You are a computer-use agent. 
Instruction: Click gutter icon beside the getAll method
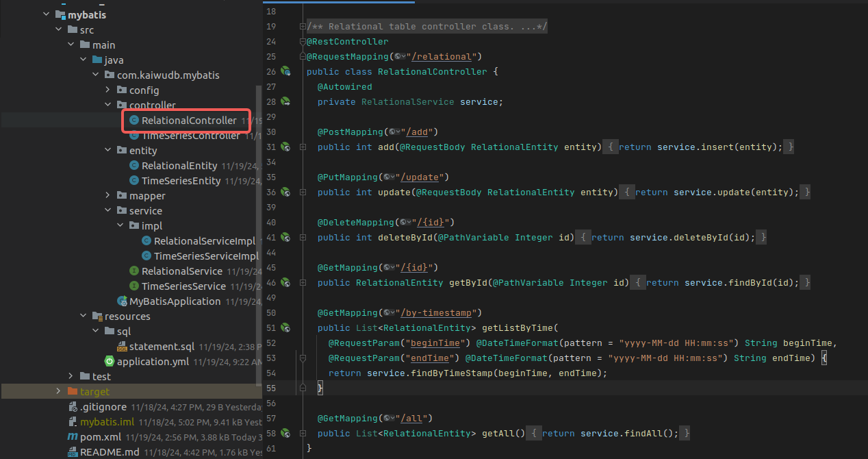click(285, 433)
